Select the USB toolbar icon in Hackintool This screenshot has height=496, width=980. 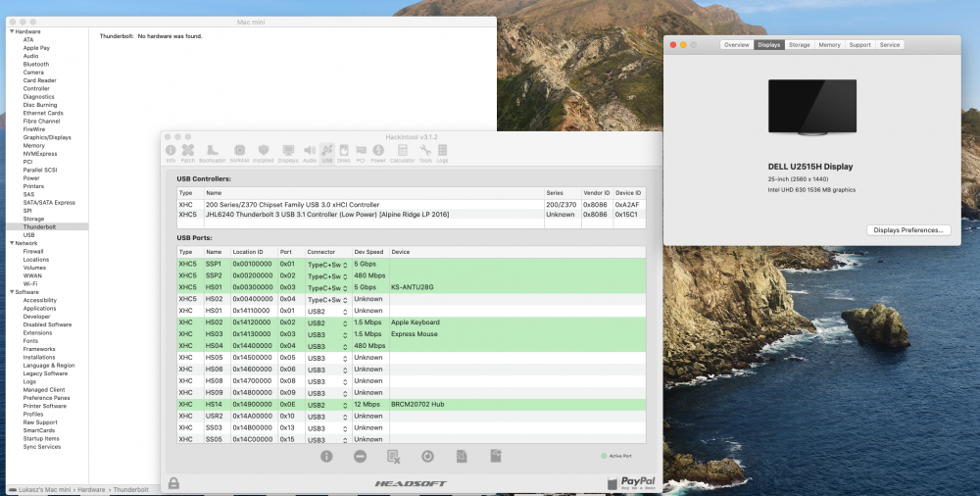pos(327,153)
